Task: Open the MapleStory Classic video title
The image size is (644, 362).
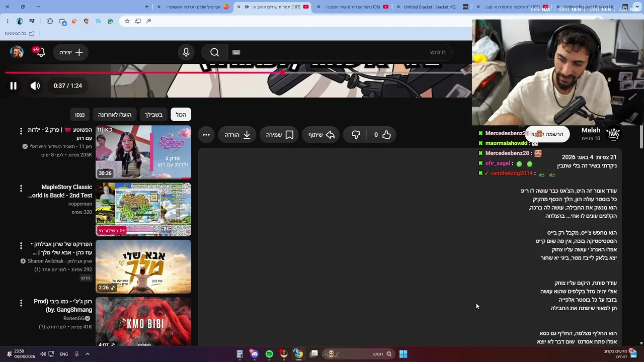Action: 60,191
